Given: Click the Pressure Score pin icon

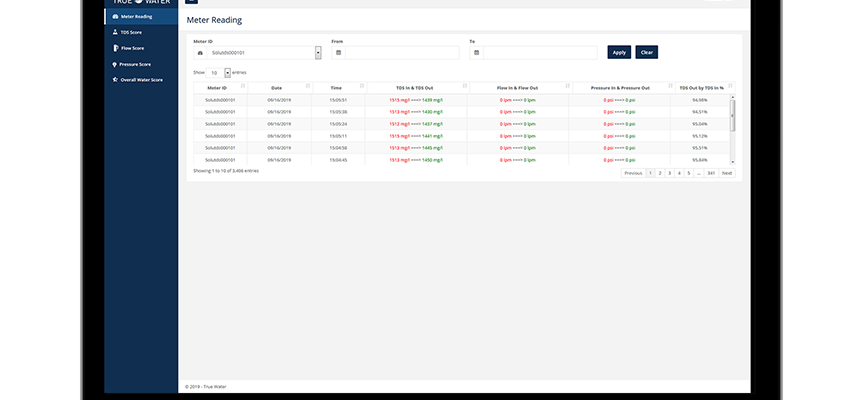Looking at the screenshot, I should (115, 64).
